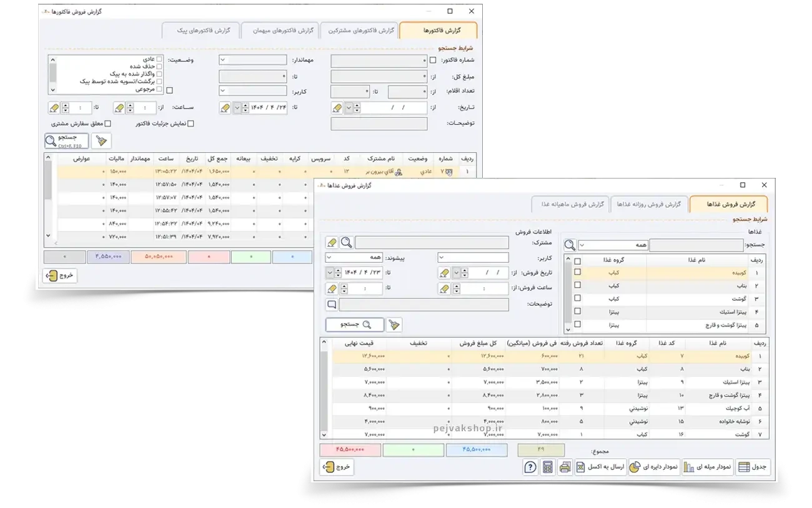
Task: Click the printer icon in food sales report
Action: pos(565,467)
